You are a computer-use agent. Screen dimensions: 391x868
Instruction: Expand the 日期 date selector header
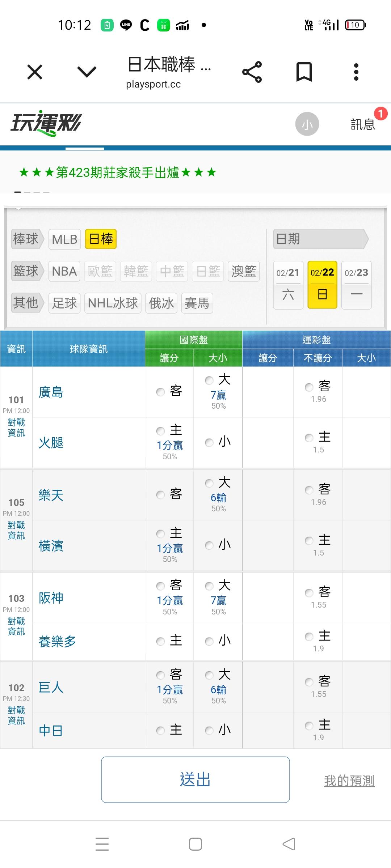coord(320,239)
